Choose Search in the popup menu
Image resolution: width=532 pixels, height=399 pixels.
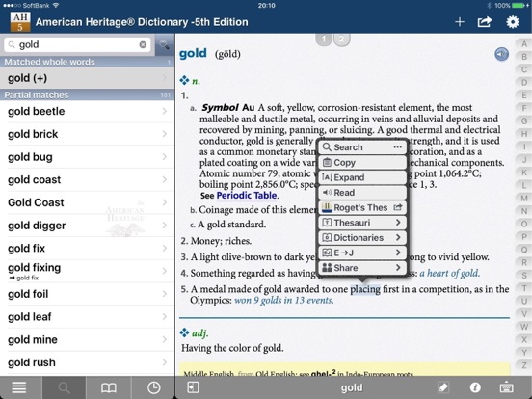(x=362, y=147)
